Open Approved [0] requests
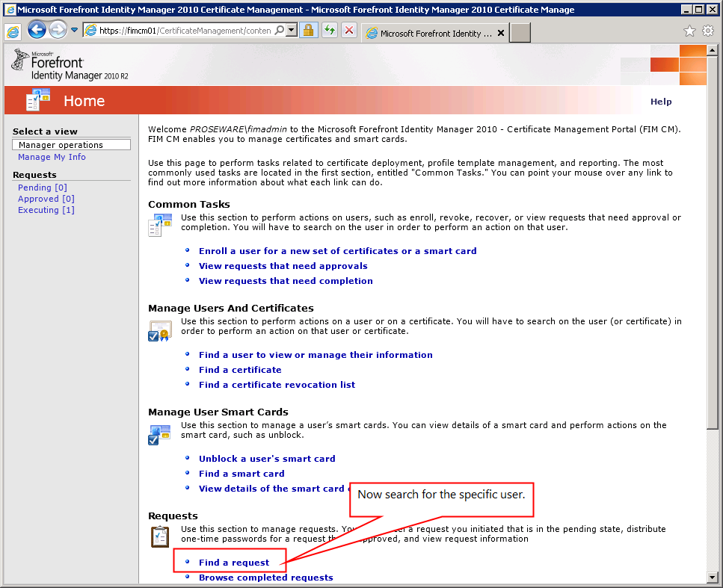Image resolution: width=723 pixels, height=588 pixels. (46, 199)
